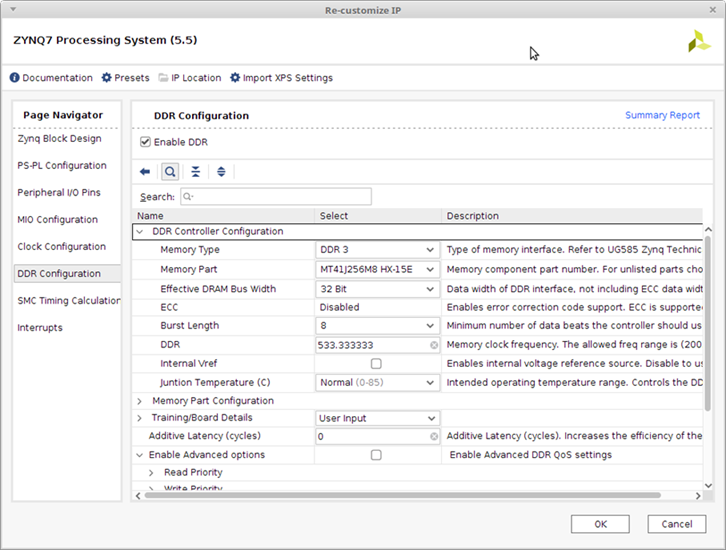The height and width of the screenshot is (550, 726).
Task: Open Presets from the top toolbar
Action: pyautogui.click(x=125, y=78)
